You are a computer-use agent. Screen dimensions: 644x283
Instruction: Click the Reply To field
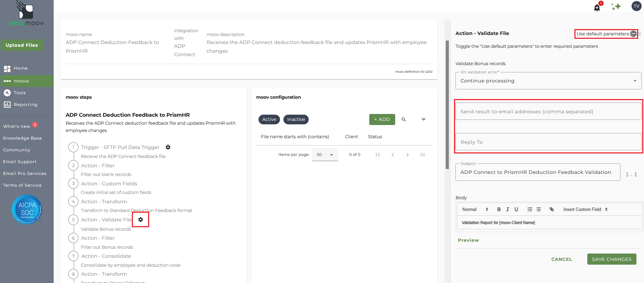coord(548,142)
